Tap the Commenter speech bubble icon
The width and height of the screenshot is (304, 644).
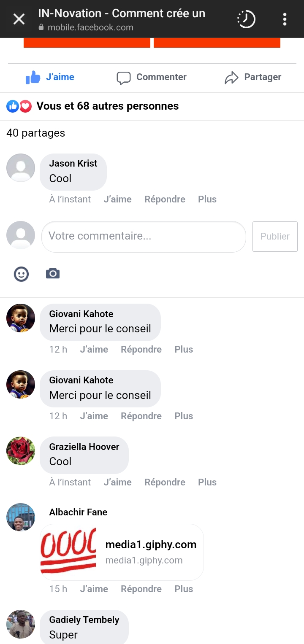[x=123, y=78]
